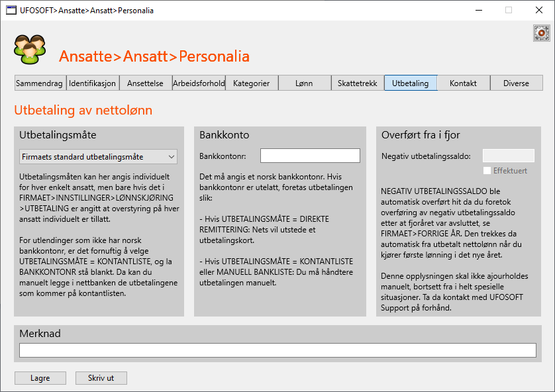This screenshot has width=555, height=392.
Task: Click the Bankkontonr input field
Action: tap(310, 156)
